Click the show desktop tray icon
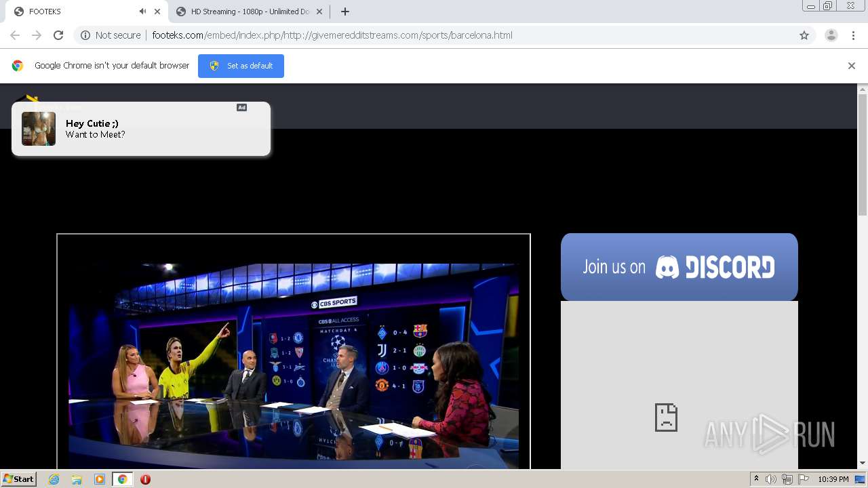Viewport: 868px width, 488px height. tap(861, 479)
